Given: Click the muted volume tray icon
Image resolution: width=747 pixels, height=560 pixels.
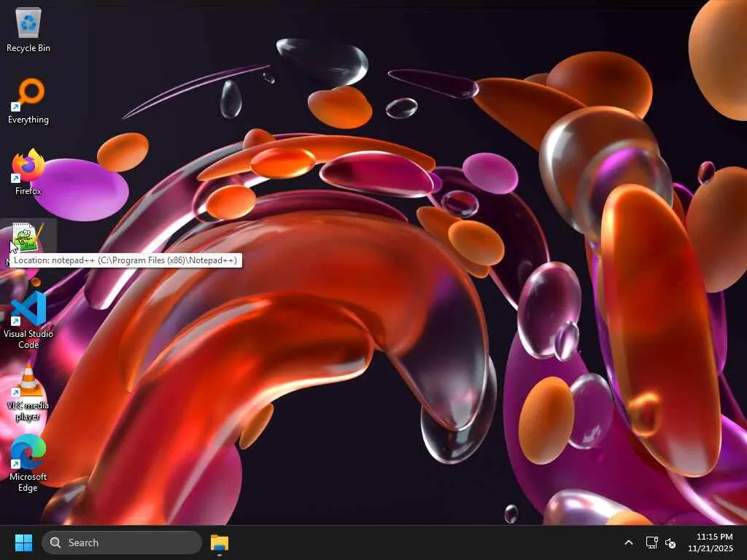Looking at the screenshot, I should [670, 542].
